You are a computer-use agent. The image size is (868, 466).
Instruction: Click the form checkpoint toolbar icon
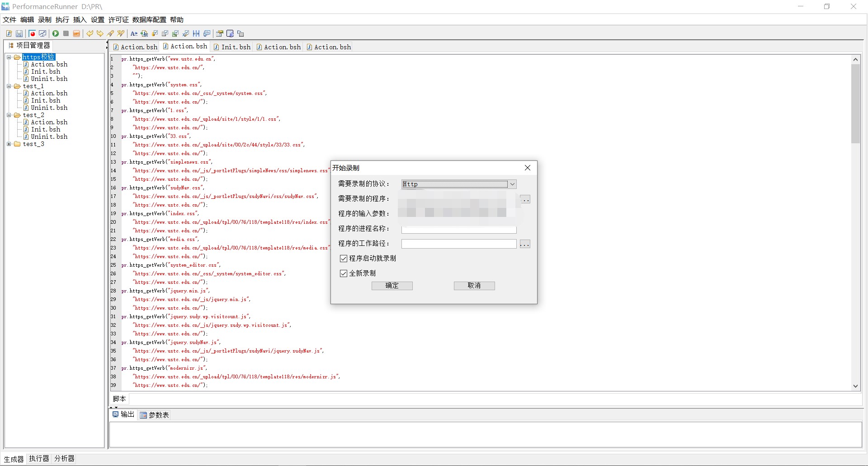coord(165,33)
